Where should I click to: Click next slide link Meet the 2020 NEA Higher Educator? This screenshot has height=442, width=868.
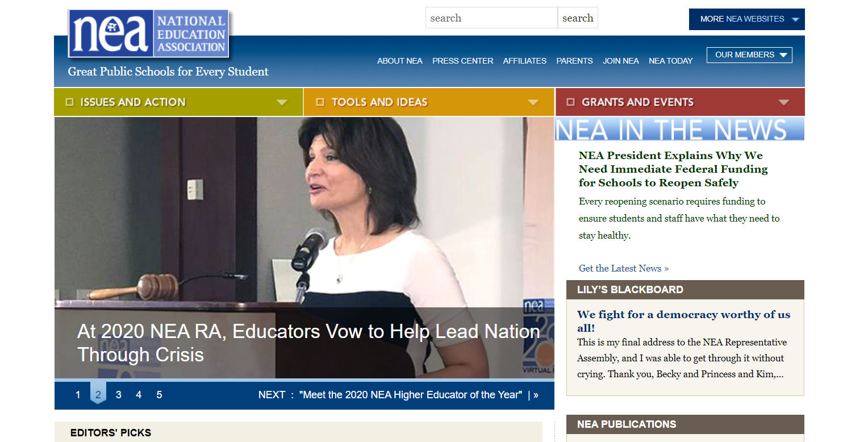[410, 395]
